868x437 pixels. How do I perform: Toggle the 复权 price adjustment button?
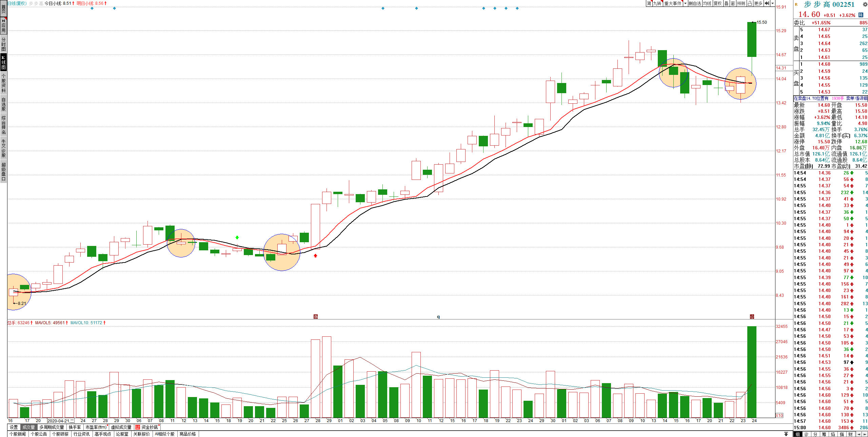[717, 3]
